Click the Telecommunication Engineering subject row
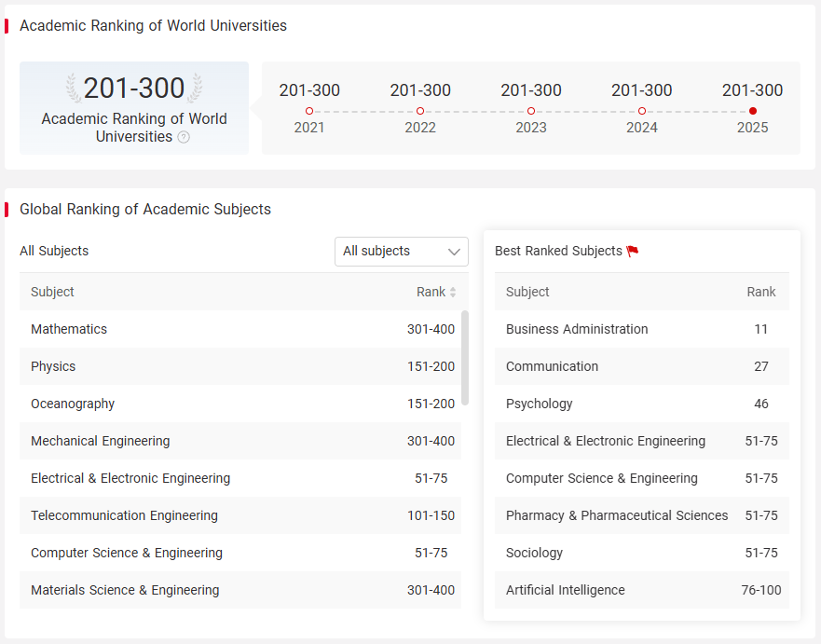This screenshot has width=821, height=644. pyautogui.click(x=240, y=515)
